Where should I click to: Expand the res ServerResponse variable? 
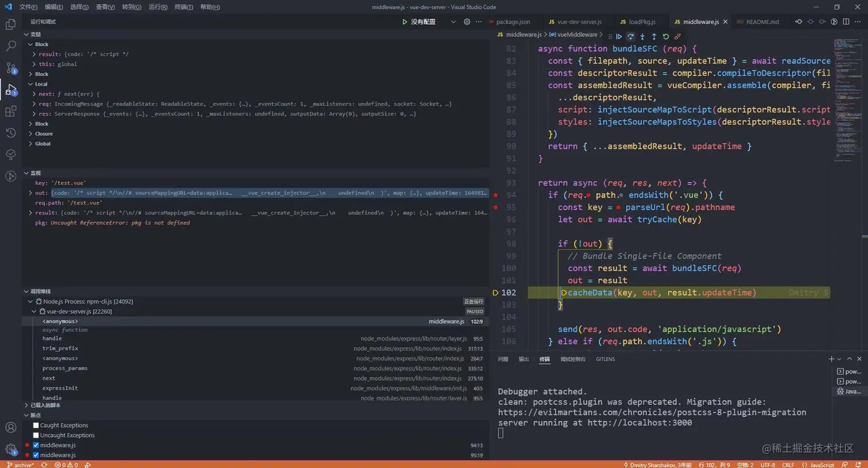click(x=34, y=114)
